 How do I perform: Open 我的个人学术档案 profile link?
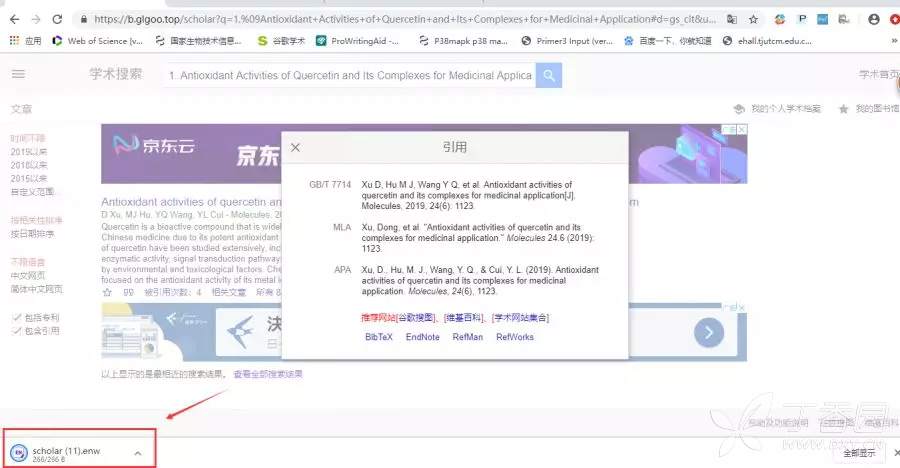[778, 109]
